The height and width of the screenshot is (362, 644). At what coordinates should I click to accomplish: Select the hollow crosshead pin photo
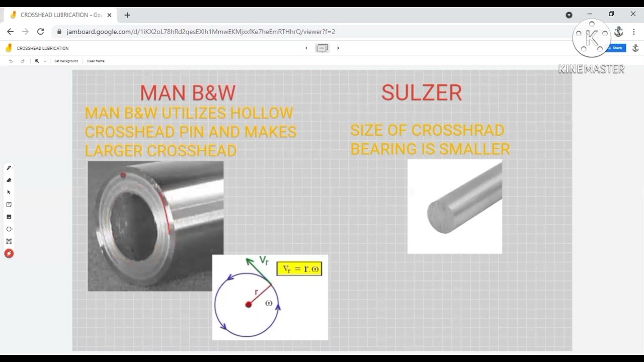155,226
